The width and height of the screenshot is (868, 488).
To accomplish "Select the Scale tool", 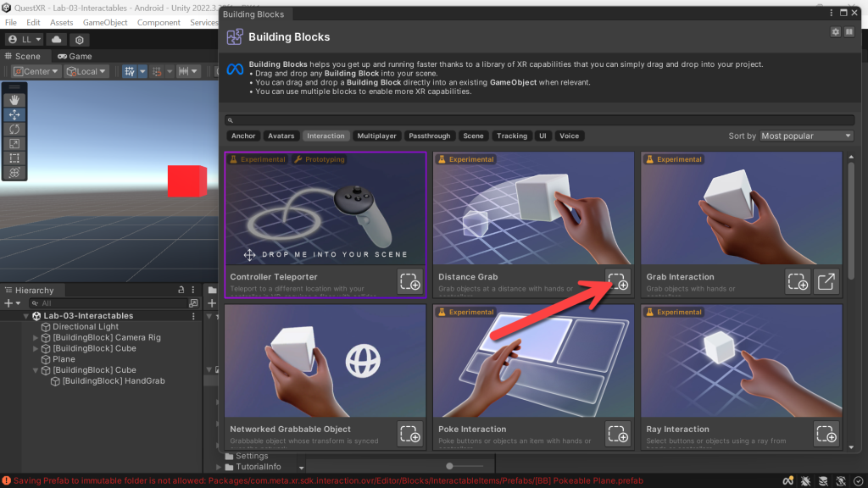I will [14, 144].
